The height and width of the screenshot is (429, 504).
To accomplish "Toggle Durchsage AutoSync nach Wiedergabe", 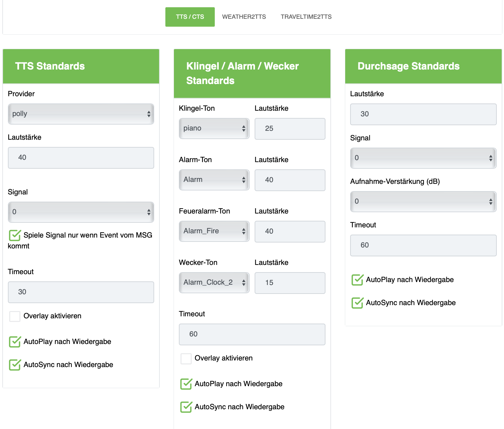I will coord(357,303).
